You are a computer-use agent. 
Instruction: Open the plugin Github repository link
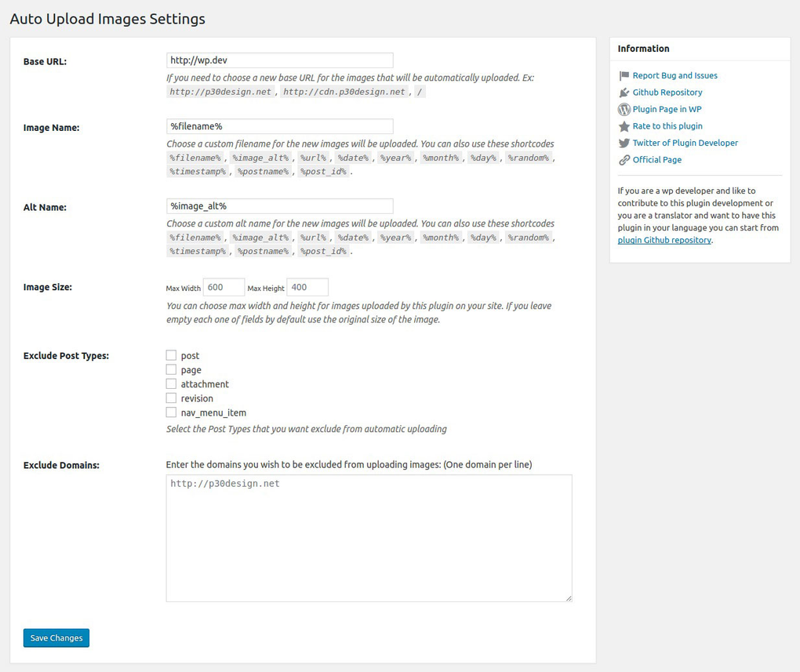pyautogui.click(x=664, y=240)
